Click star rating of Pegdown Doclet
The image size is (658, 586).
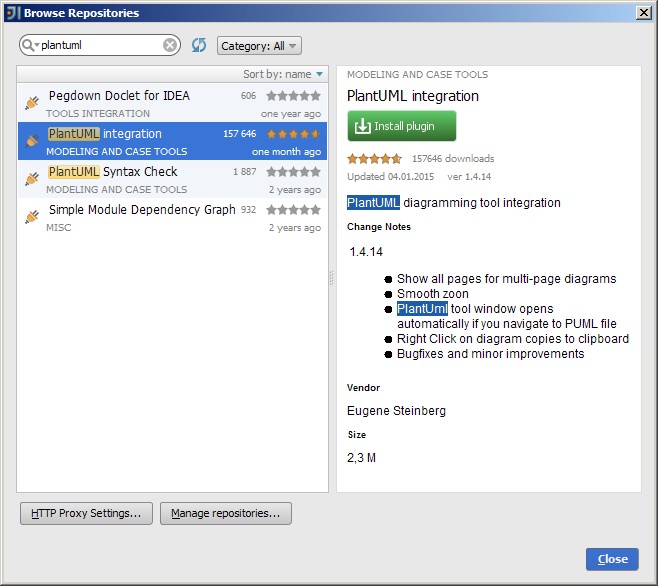[294, 96]
